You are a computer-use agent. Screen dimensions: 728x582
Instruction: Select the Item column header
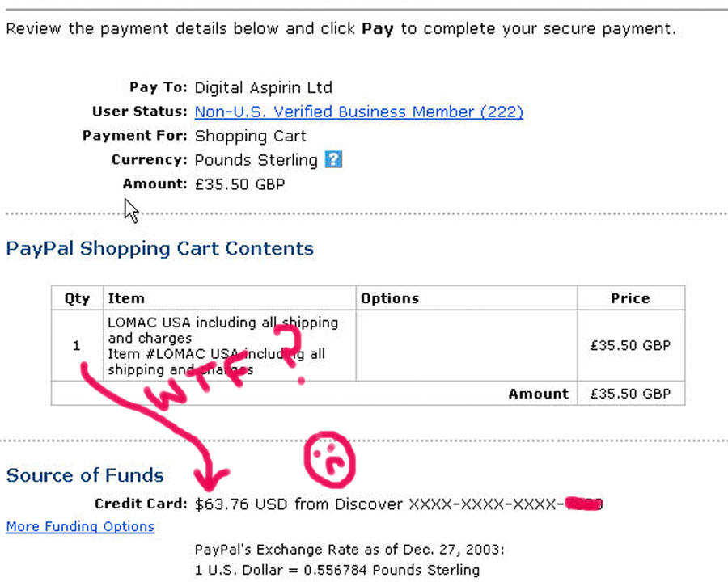click(230, 298)
